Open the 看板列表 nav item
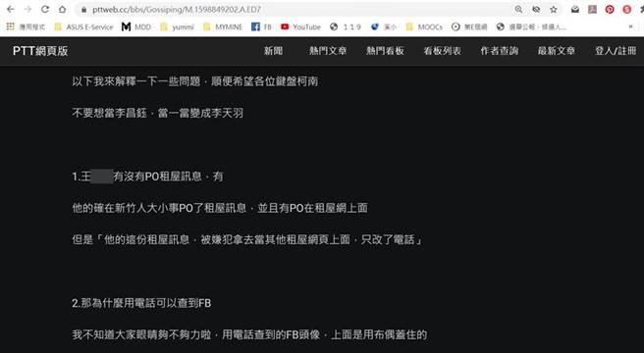Image resolution: width=644 pixels, height=353 pixels. [443, 51]
